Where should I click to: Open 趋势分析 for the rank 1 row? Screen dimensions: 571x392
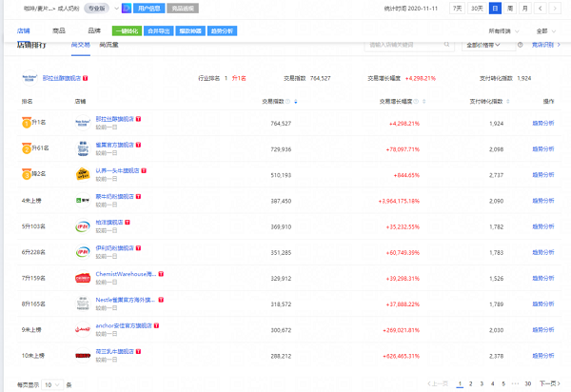[543, 123]
